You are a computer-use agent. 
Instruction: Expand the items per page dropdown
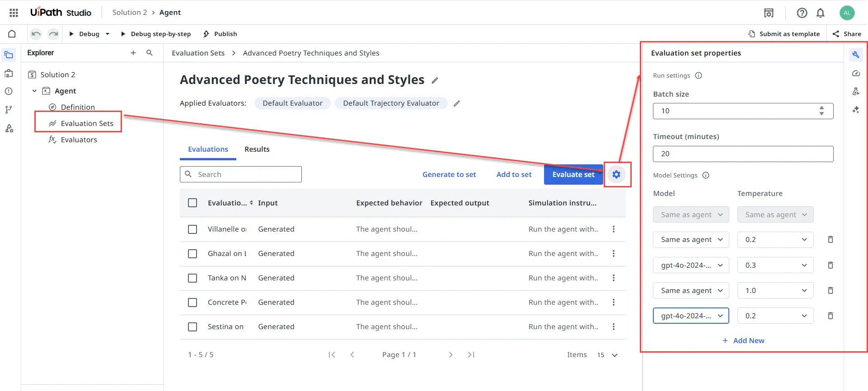(614, 355)
